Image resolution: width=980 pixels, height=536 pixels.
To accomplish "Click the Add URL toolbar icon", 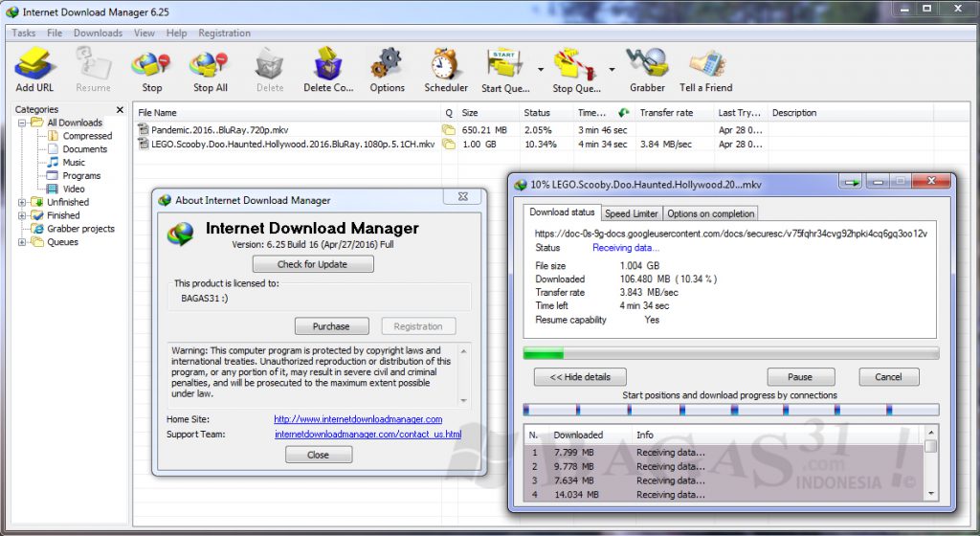I will 34,69.
